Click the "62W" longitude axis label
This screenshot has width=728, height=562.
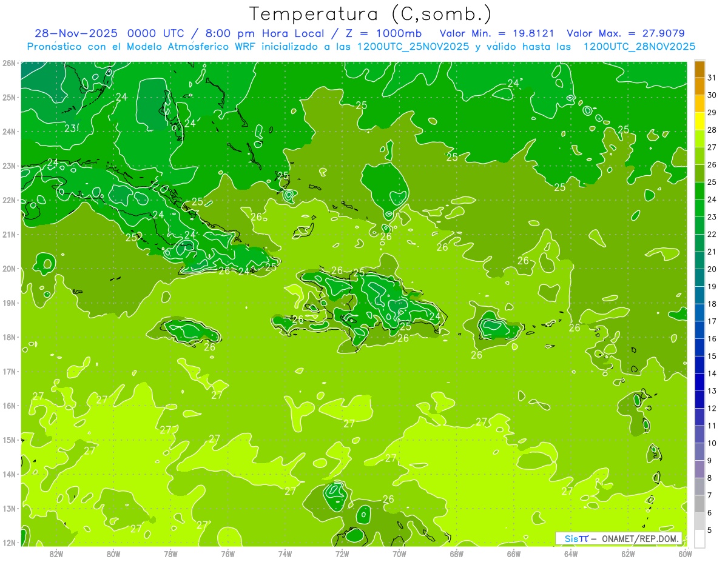pyautogui.click(x=628, y=554)
